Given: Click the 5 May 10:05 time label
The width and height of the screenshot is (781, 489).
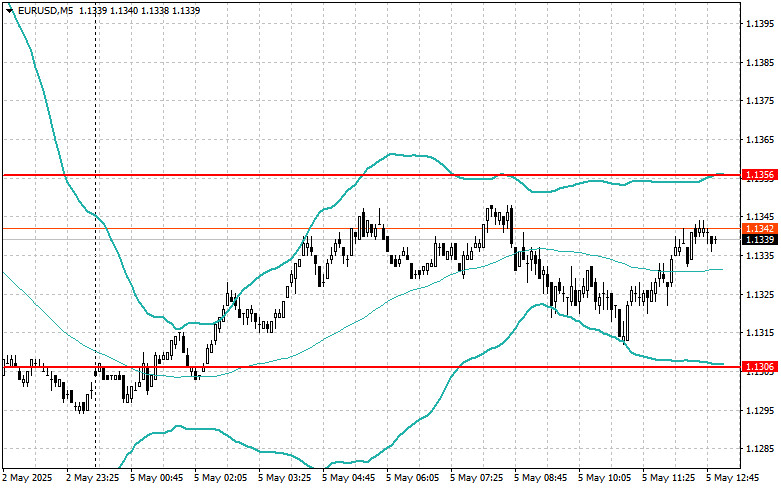Looking at the screenshot, I should 605,478.
